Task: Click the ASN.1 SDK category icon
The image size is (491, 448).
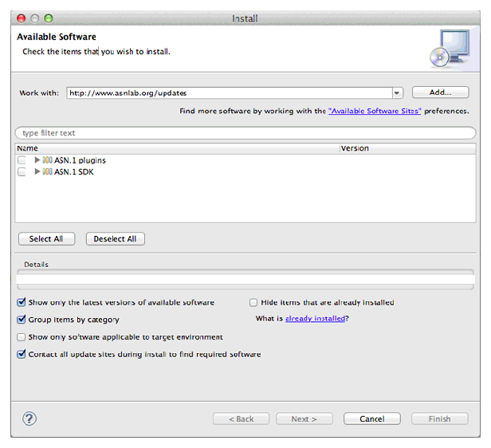Action: [48, 171]
